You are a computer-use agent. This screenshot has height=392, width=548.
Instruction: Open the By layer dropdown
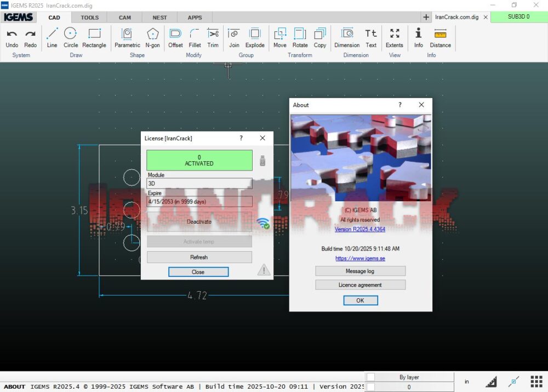409,377
